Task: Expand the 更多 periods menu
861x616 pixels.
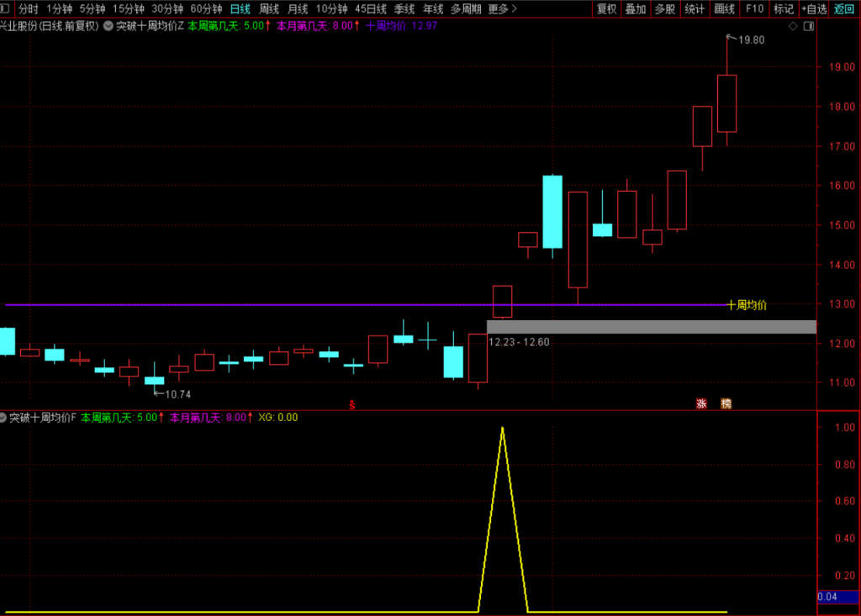Action: (503, 8)
